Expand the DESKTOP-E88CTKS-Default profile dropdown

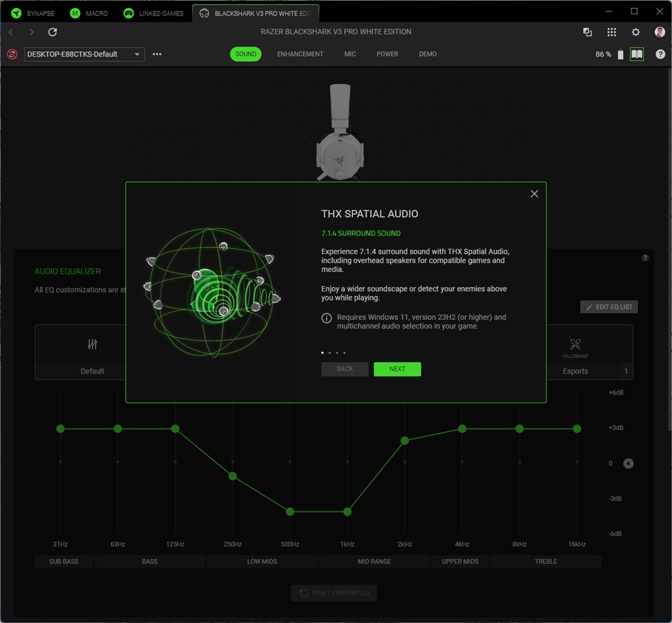[84, 54]
